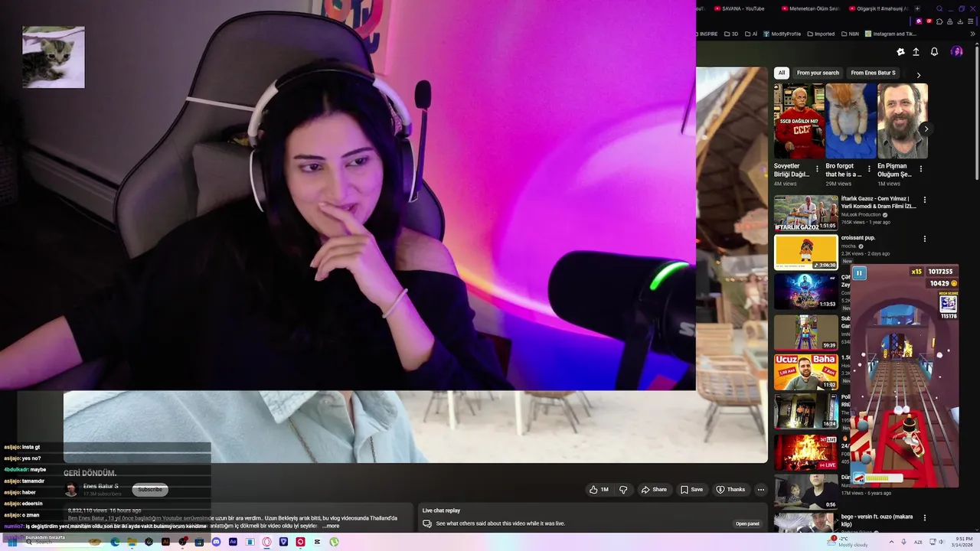Screen dimensions: 980x551
Task: Open the live fireplace stream thumbnail
Action: click(806, 452)
